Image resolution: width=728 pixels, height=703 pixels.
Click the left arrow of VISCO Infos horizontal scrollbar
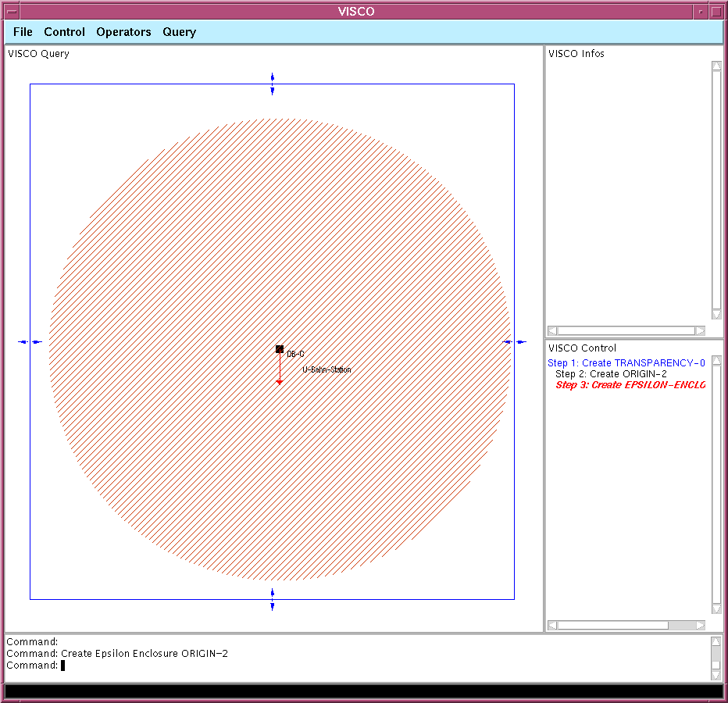(x=552, y=331)
